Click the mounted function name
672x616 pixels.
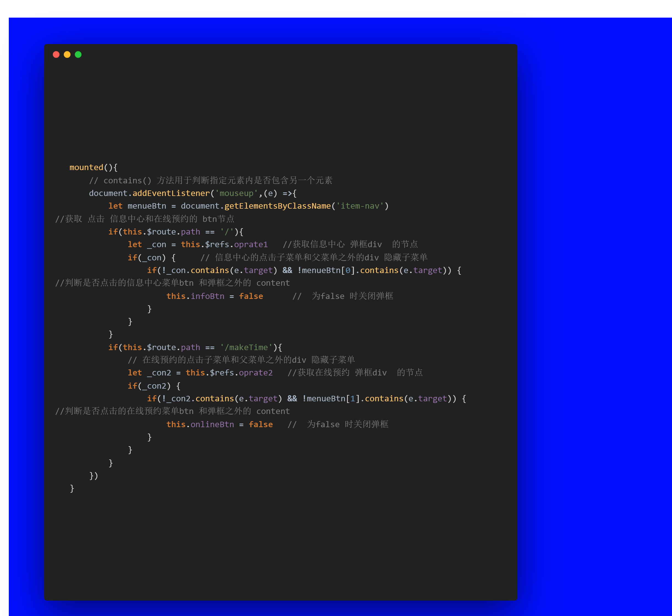[x=86, y=167]
